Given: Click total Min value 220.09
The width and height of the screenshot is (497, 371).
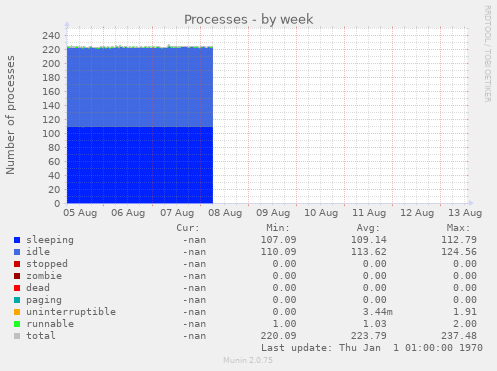Looking at the screenshot, I should pos(278,336).
